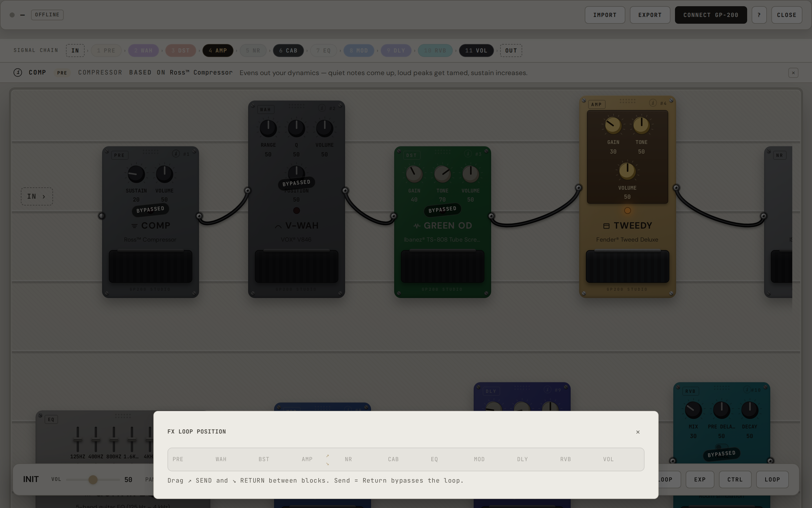
Task: Click the BYPASSED badge on GREEN OD pedal
Action: pos(443,210)
